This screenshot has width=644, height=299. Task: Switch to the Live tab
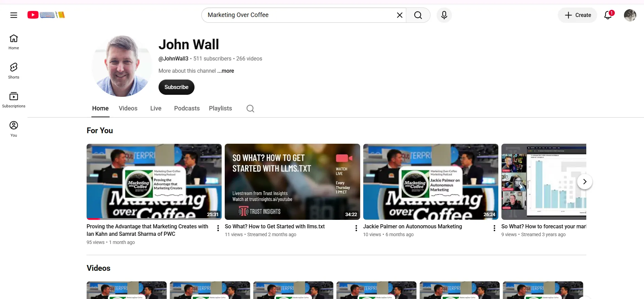tap(156, 108)
